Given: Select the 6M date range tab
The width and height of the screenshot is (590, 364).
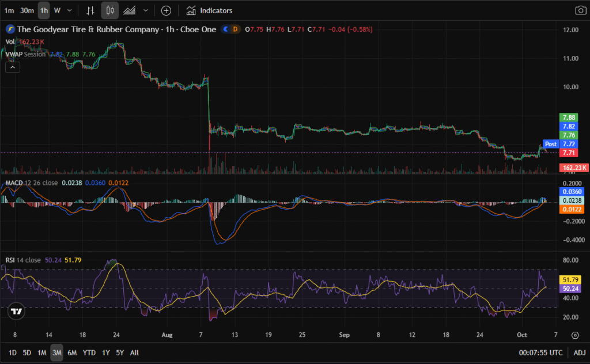Looking at the screenshot, I should coord(72,352).
